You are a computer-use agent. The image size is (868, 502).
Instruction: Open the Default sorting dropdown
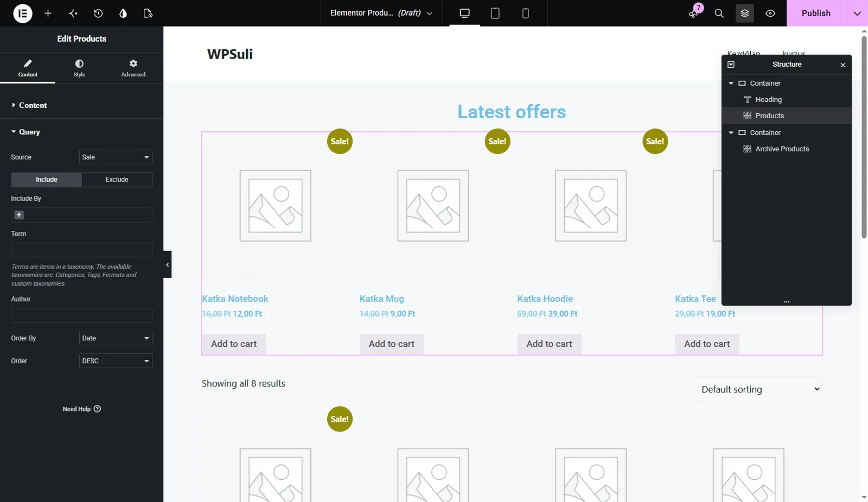point(757,389)
